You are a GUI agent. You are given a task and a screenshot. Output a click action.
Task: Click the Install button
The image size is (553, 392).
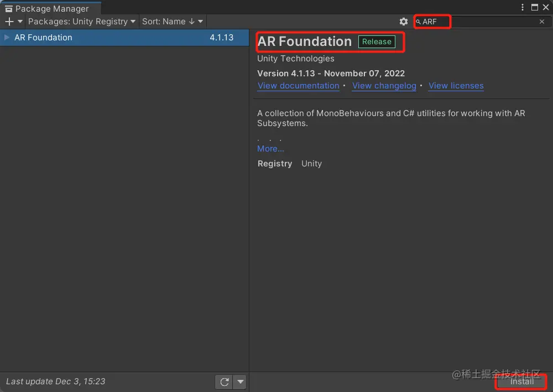(x=522, y=381)
